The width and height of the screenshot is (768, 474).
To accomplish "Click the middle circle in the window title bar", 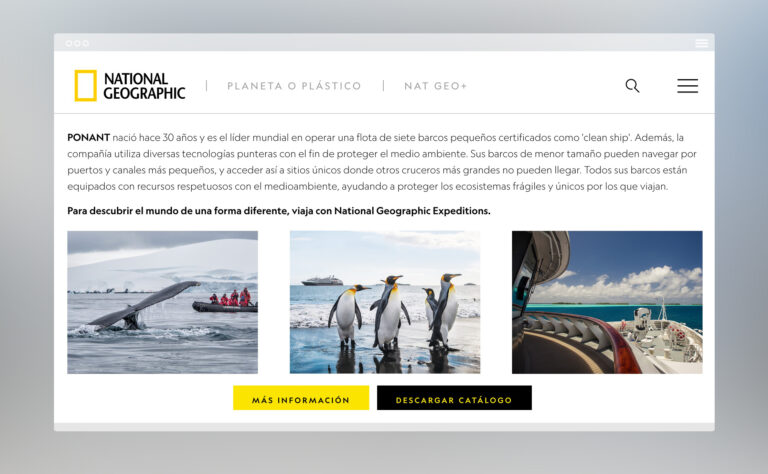I will tap(77, 43).
